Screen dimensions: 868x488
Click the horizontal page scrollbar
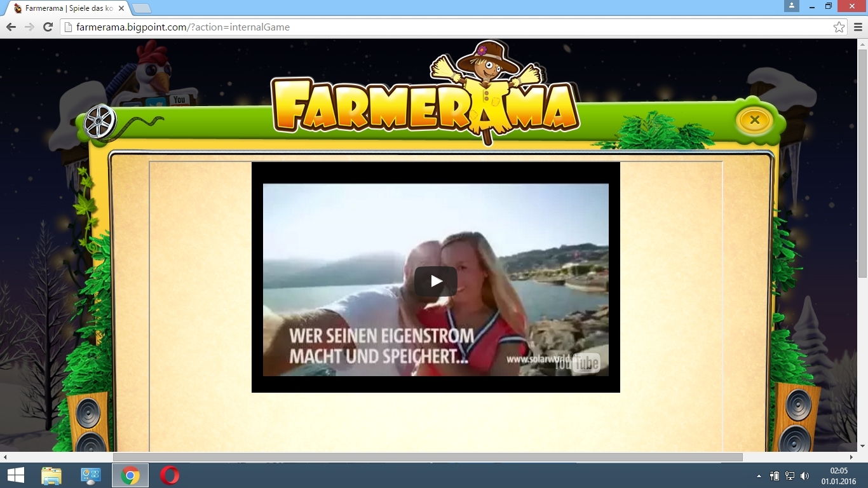427,457
